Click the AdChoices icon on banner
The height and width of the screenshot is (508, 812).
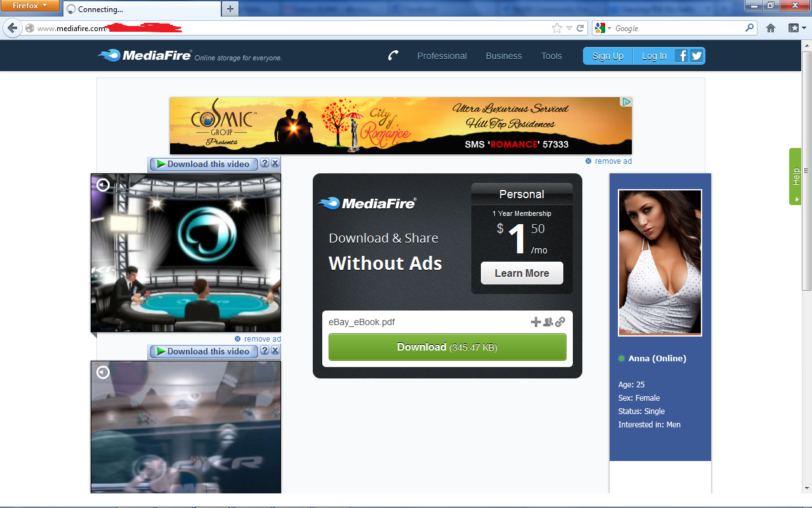point(626,102)
